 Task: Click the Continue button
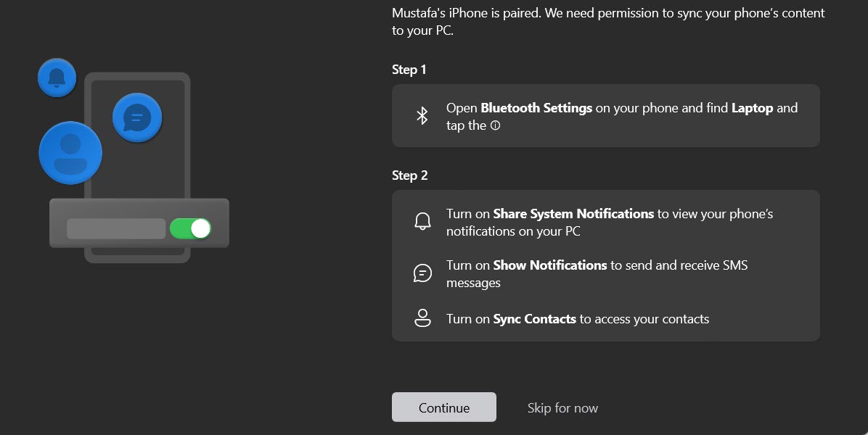[x=443, y=407]
